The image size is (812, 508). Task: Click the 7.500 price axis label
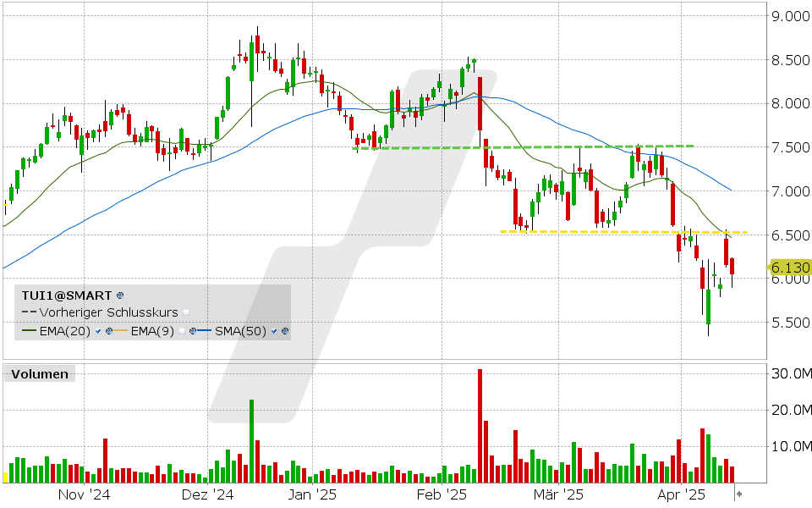790,147
